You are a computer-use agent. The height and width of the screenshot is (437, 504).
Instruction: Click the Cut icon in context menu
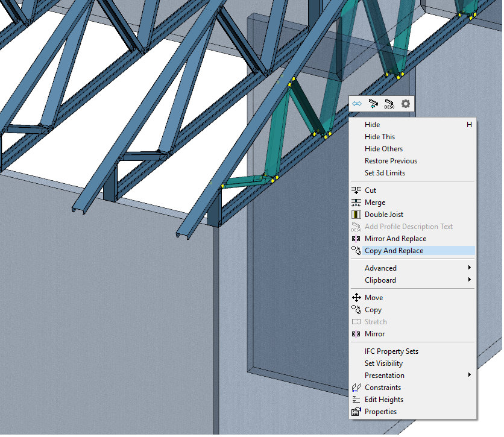coord(356,190)
